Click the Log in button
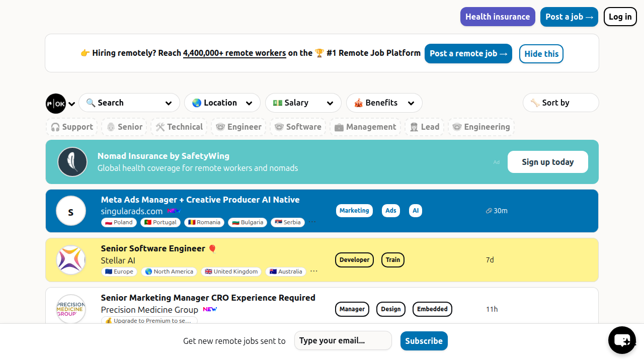Image resolution: width=644 pixels, height=362 pixels. 620,17
